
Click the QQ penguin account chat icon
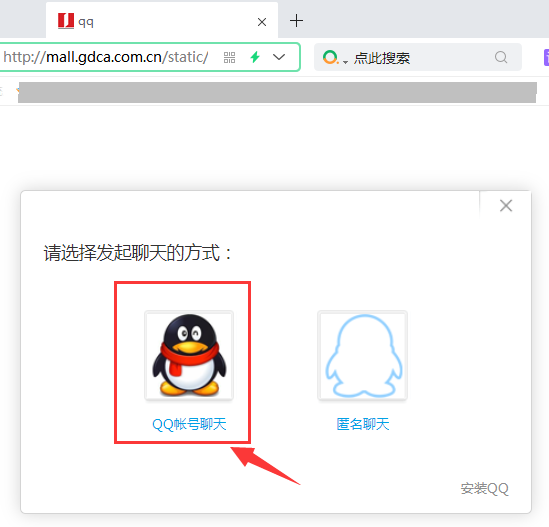click(189, 355)
